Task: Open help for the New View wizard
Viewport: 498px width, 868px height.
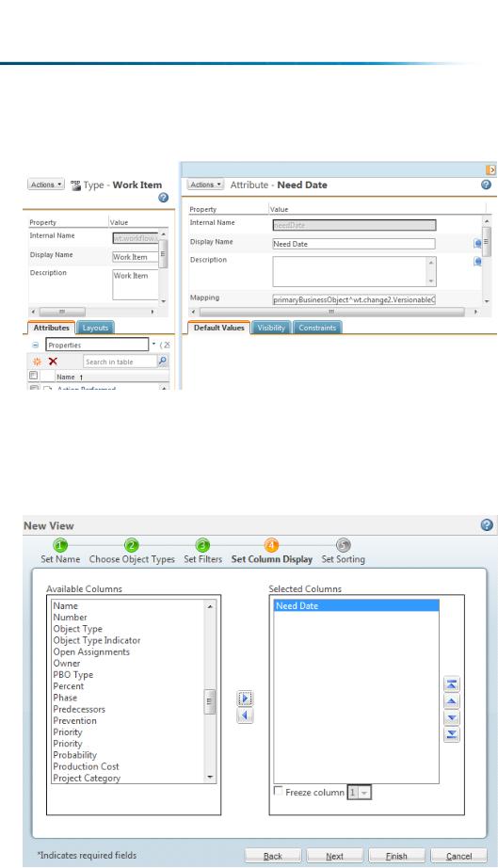Action: click(487, 524)
